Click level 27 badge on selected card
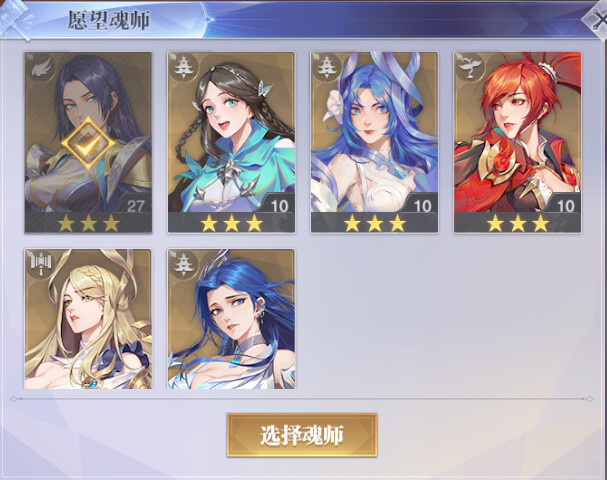 (x=135, y=206)
